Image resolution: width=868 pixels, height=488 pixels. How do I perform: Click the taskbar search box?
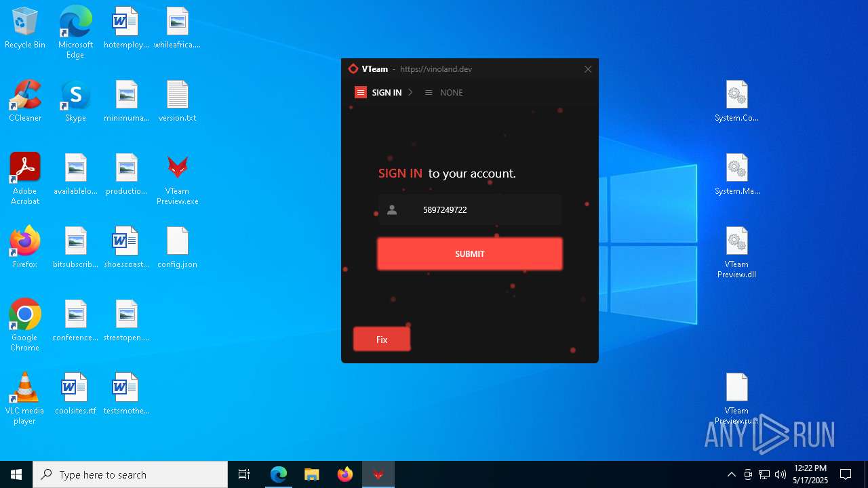130,474
